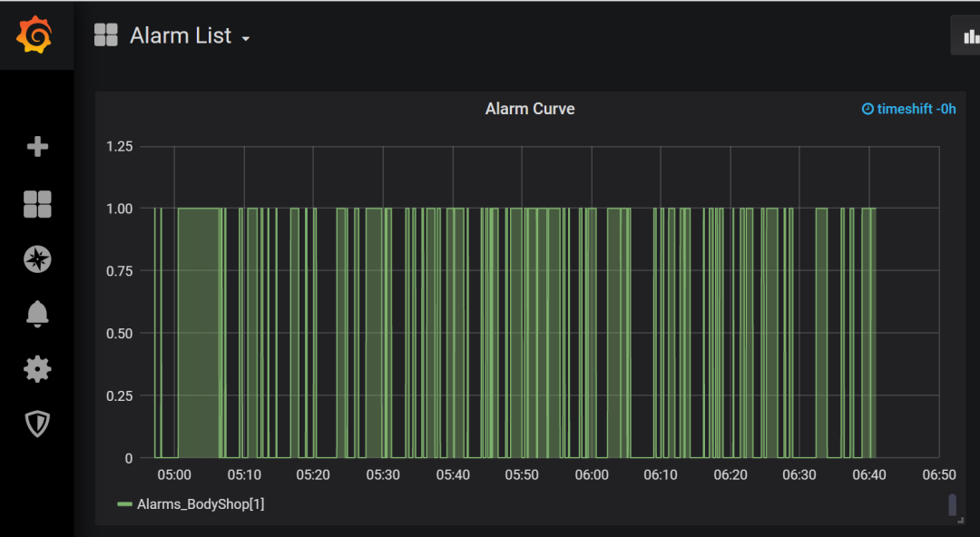Click the add panel chart icon
The width and height of the screenshot is (980, 537).
coord(971,36)
